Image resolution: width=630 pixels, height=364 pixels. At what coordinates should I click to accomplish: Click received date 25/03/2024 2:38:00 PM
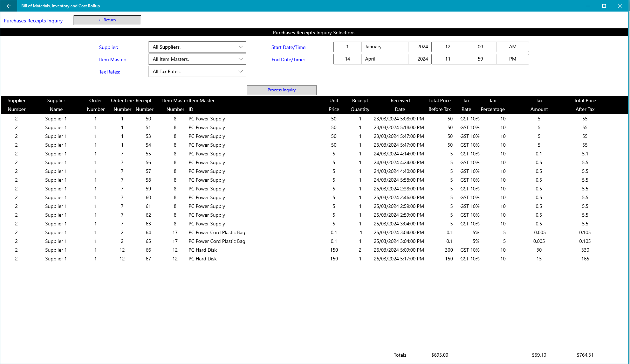(x=399, y=189)
